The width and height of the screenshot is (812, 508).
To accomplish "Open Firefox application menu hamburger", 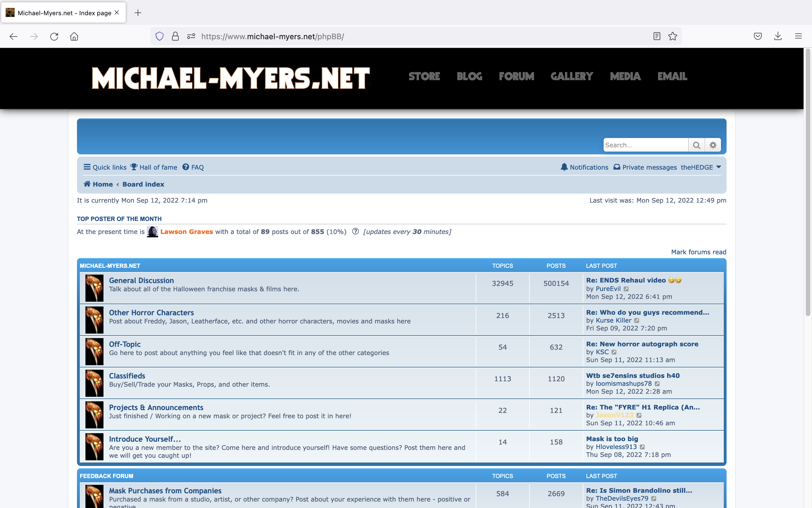I will 798,36.
